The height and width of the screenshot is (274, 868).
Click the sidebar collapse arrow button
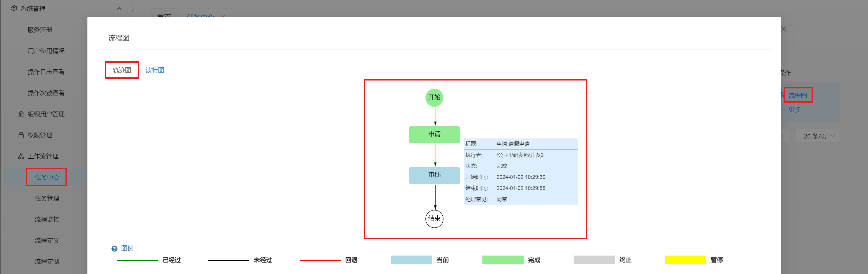point(133,11)
